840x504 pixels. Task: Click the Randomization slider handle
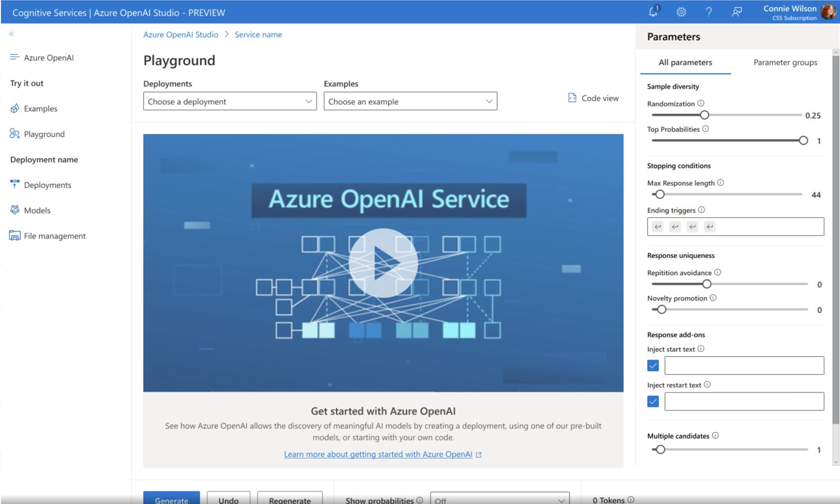click(x=705, y=115)
